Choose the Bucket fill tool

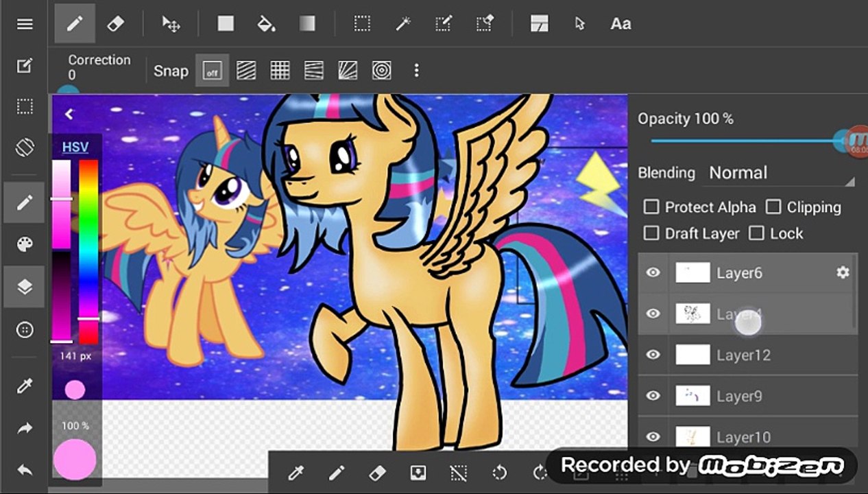tap(265, 23)
